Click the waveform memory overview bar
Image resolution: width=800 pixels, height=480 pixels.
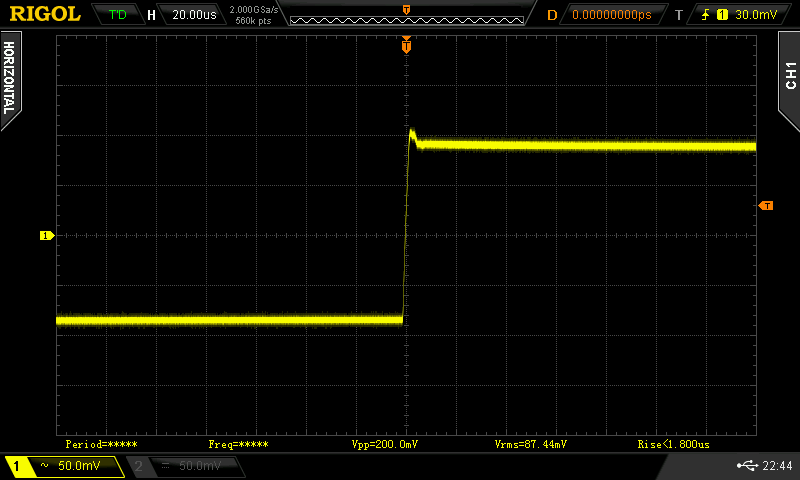(406, 15)
